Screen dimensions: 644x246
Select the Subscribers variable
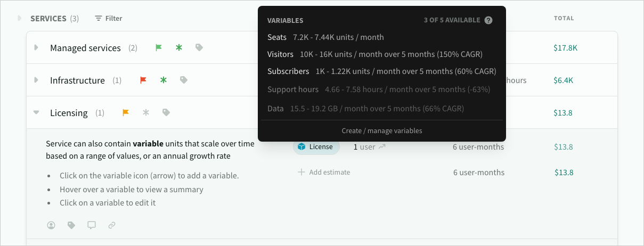pos(288,71)
